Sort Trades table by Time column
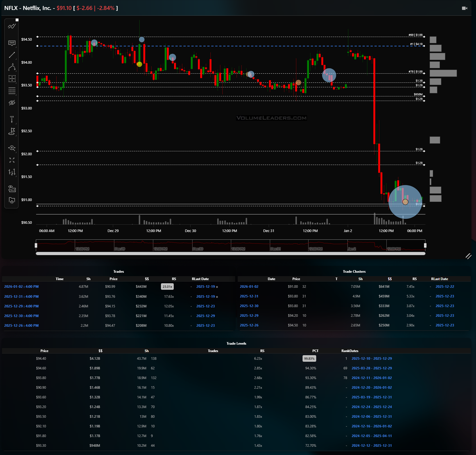The width and height of the screenshot is (476, 455). tap(59, 279)
